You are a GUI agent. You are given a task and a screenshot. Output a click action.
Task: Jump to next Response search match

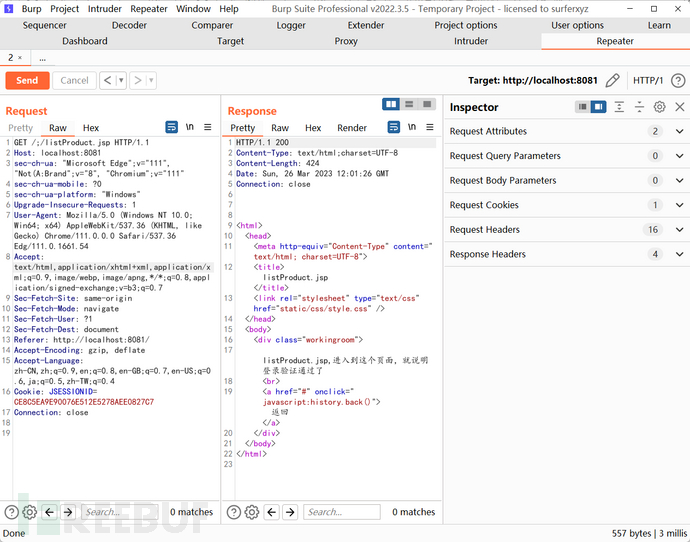[290, 512]
